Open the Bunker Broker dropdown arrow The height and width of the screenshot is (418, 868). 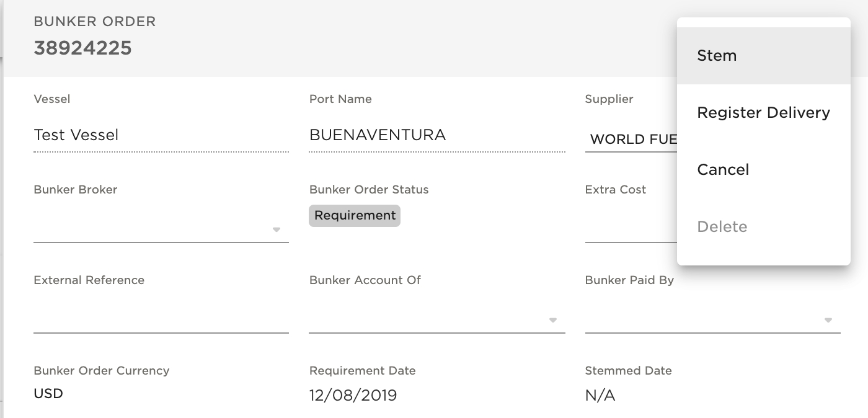click(x=277, y=230)
